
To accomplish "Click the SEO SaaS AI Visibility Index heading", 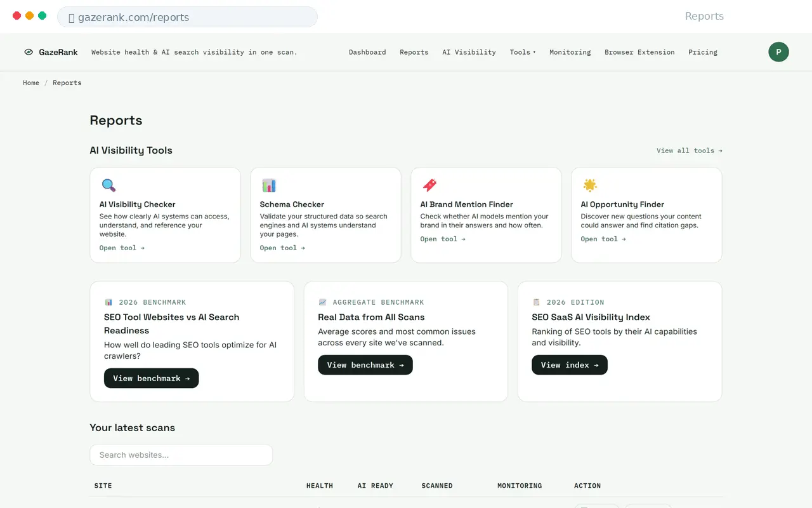I will [591, 317].
